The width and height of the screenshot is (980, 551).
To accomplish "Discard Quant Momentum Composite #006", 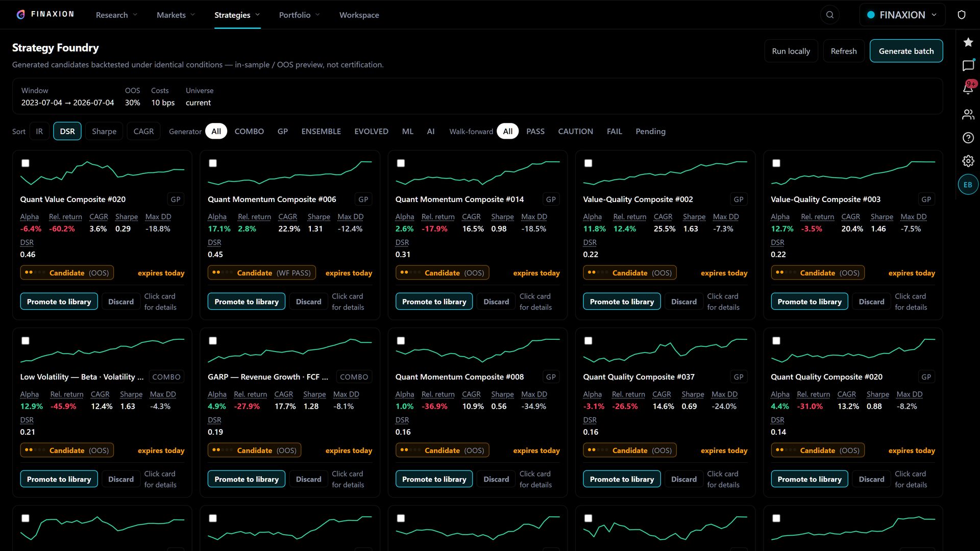I will (x=308, y=302).
